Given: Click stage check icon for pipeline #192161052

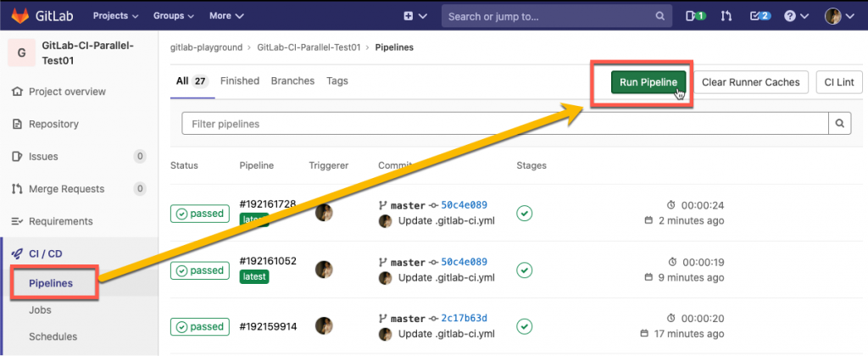Looking at the screenshot, I should click(524, 270).
